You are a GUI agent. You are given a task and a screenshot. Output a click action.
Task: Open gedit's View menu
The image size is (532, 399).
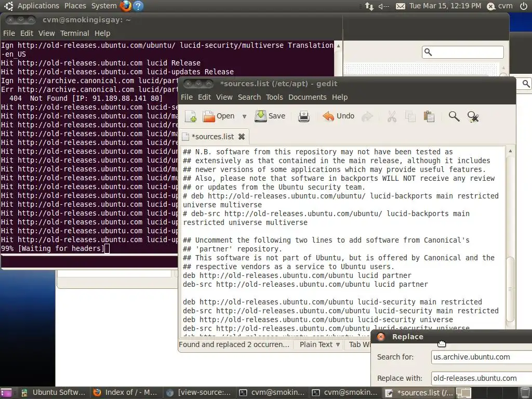pos(224,97)
